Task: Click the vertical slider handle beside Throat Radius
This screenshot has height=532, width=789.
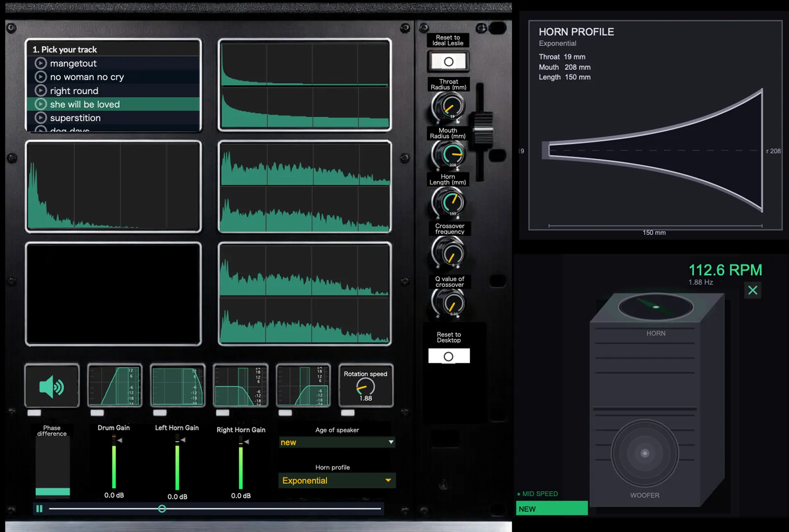Action: pos(482,128)
